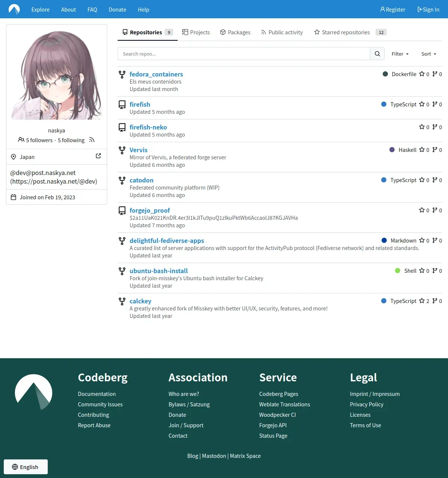Click the star icon on firefish-neko row
The height and width of the screenshot is (478, 448).
point(422,127)
